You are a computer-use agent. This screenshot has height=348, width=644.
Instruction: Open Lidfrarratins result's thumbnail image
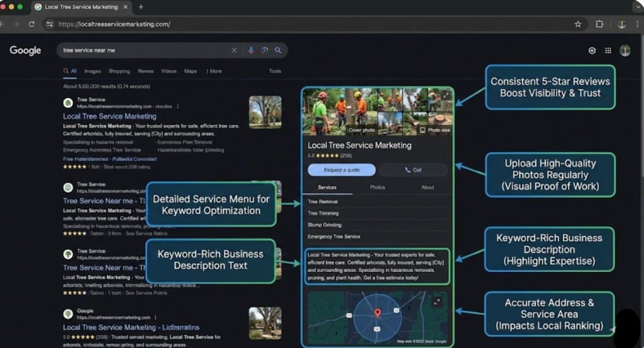click(265, 324)
